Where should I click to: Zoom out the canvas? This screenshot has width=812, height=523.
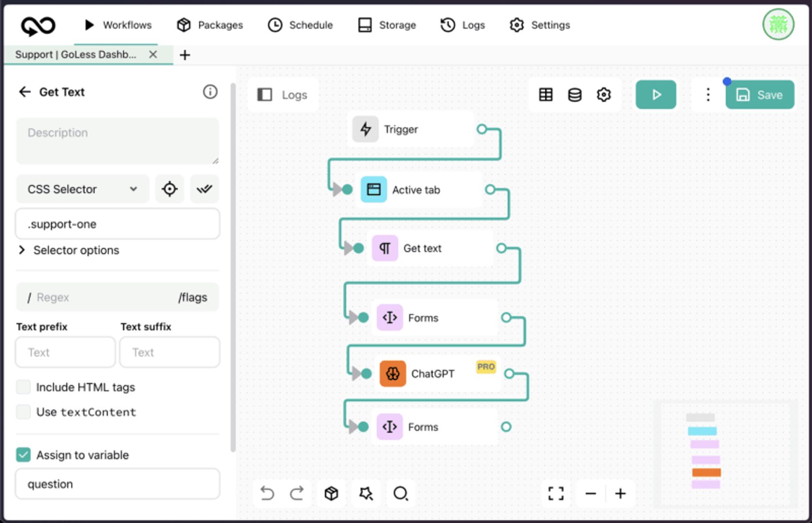(591, 493)
